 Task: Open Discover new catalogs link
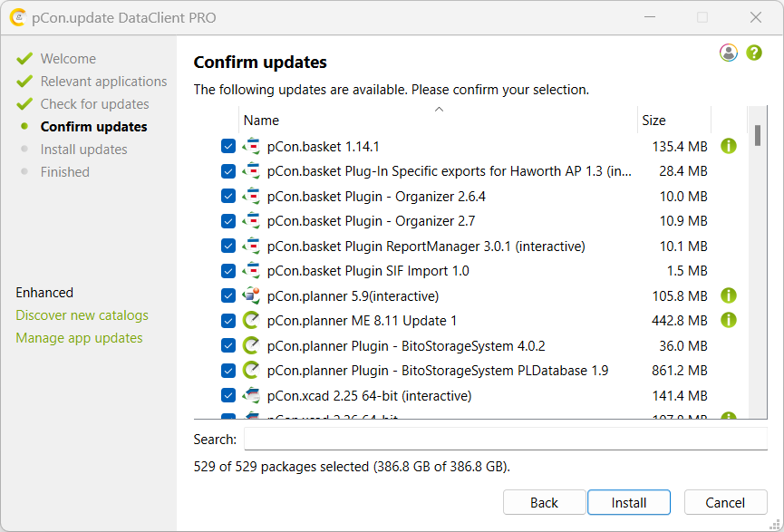click(82, 315)
